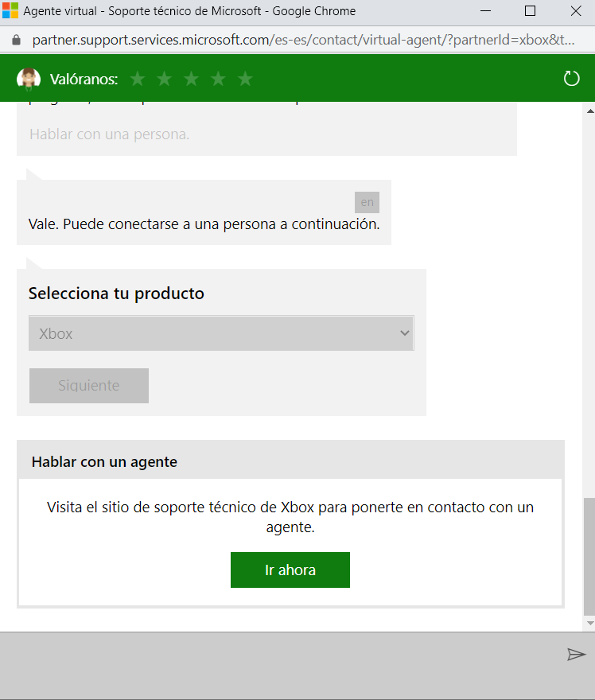This screenshot has height=700, width=595.
Task: Rate with the fourth star
Action: point(219,79)
